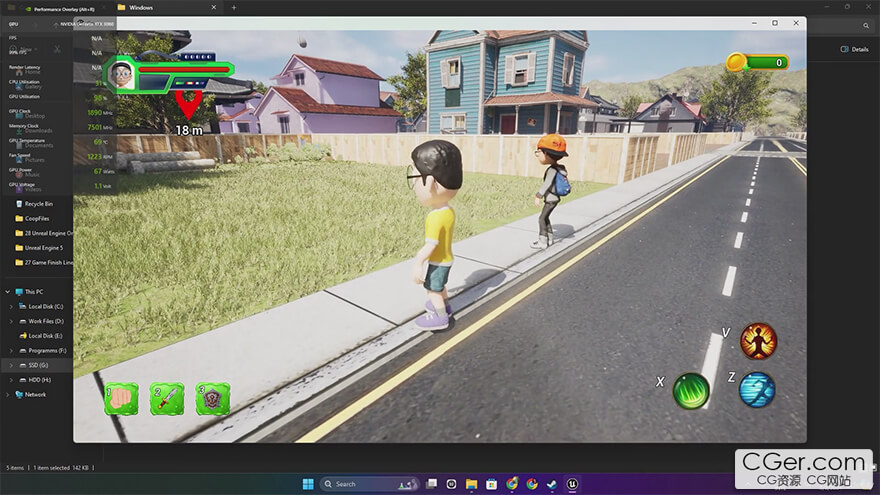Expand the Work Files (D:) node
The image size is (880, 495).
point(11,321)
